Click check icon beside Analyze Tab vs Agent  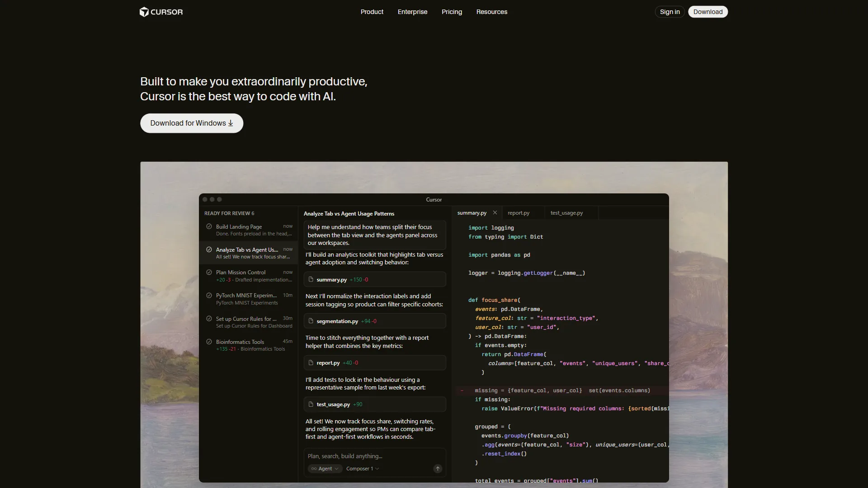pos(209,249)
